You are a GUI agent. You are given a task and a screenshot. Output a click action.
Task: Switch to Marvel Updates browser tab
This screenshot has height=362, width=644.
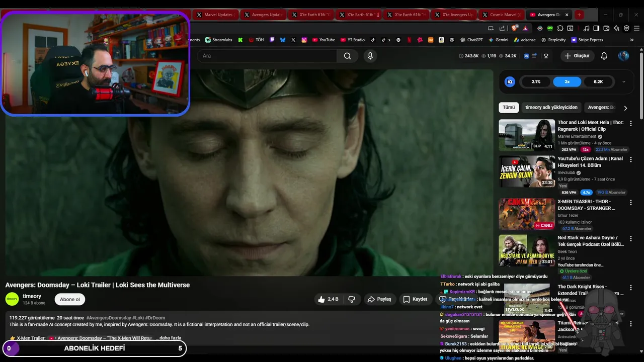(x=215, y=15)
